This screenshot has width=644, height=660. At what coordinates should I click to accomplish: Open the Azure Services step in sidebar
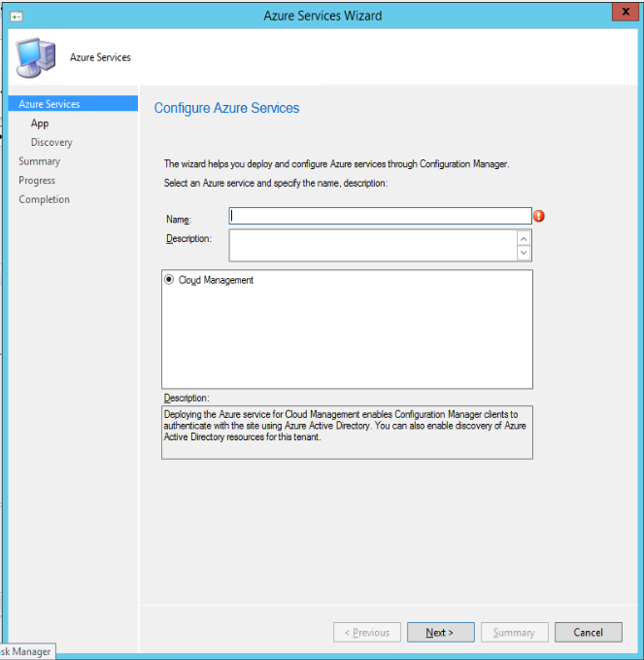(x=73, y=104)
